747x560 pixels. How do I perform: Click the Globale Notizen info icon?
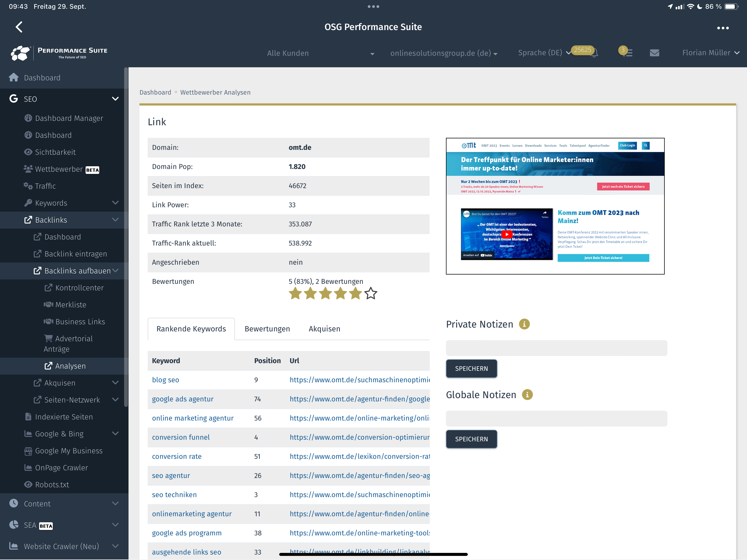527,395
